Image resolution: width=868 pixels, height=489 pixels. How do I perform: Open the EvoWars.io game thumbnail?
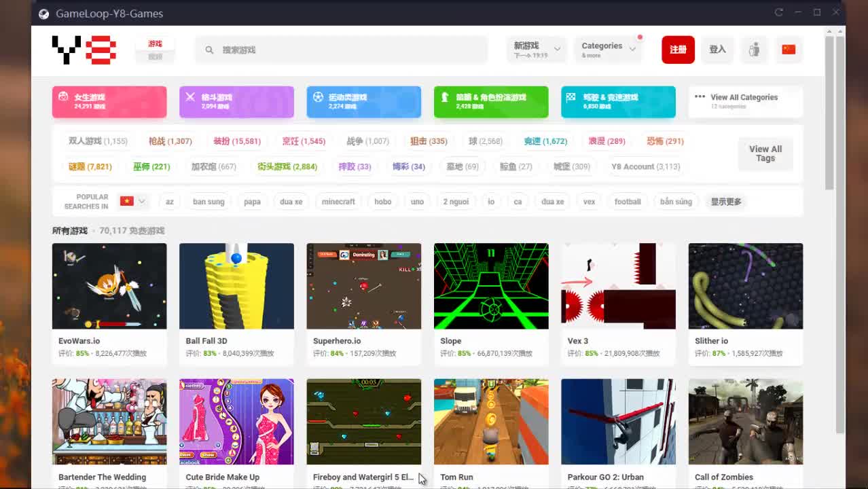pyautogui.click(x=109, y=286)
